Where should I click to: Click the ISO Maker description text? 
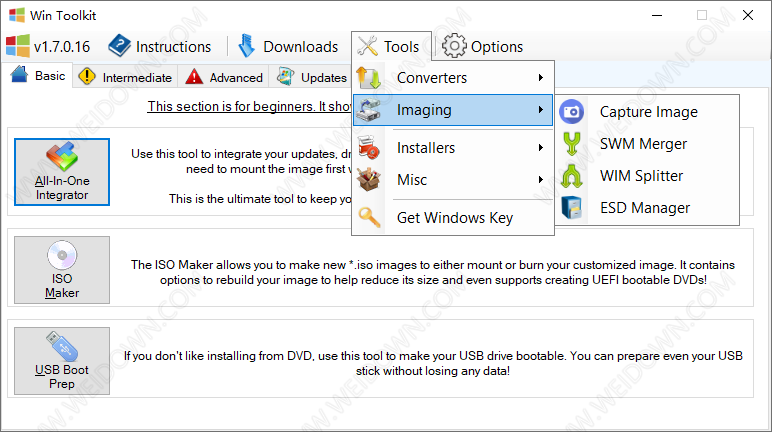coord(433,272)
